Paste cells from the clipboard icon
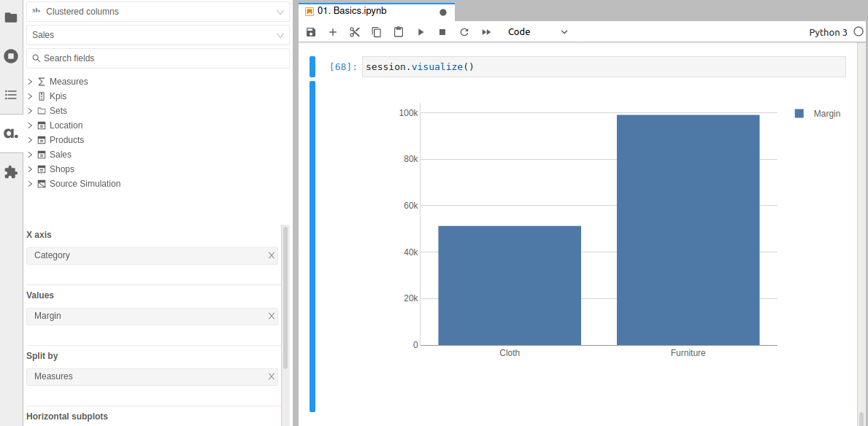Image resolution: width=868 pixels, height=426 pixels. (399, 32)
